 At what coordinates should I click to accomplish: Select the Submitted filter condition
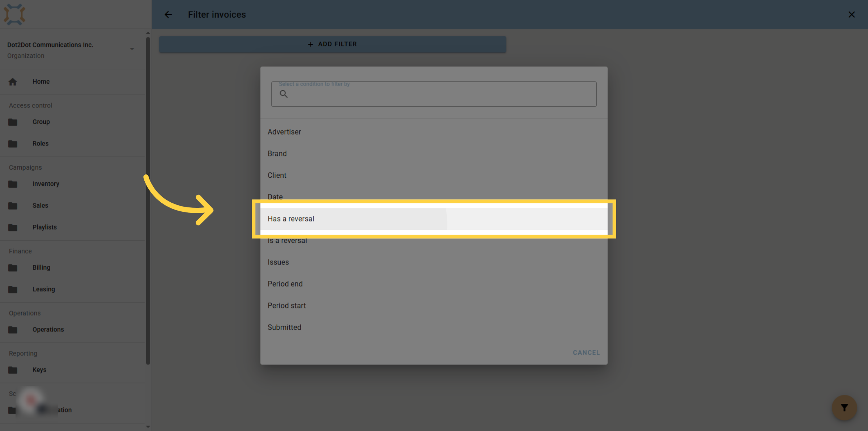pyautogui.click(x=434, y=328)
